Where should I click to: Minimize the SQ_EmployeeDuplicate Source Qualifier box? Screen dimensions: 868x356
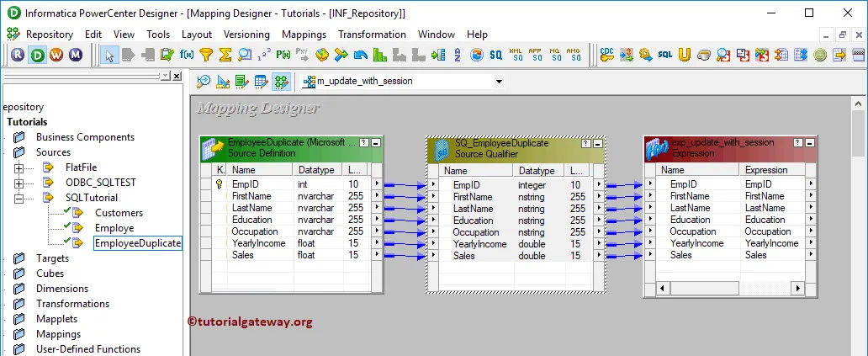[x=600, y=143]
